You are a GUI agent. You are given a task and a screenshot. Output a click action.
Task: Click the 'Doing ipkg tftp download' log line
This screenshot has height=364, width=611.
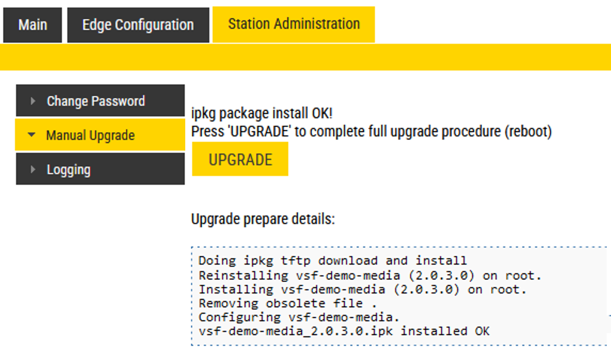coord(332,260)
